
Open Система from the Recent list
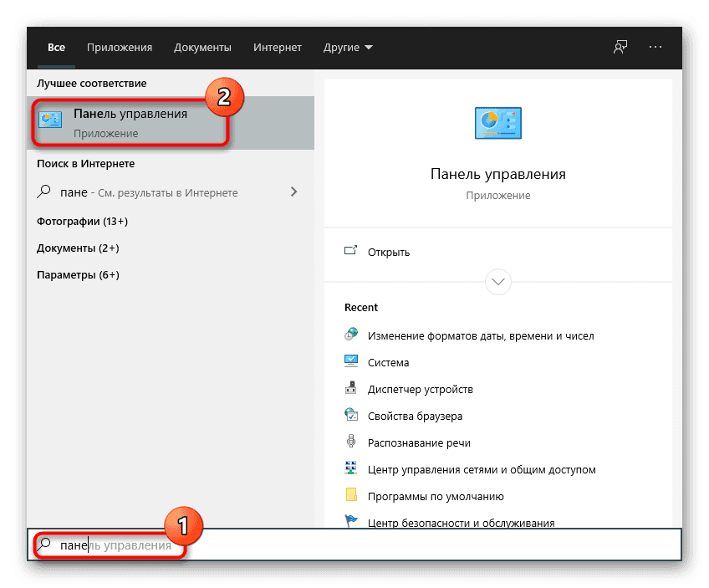[390, 362]
